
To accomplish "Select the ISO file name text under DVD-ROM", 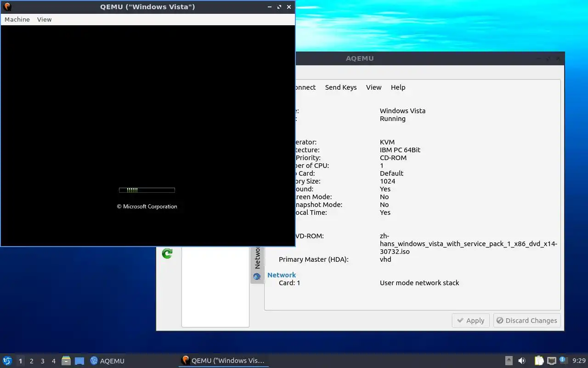I will (x=469, y=244).
